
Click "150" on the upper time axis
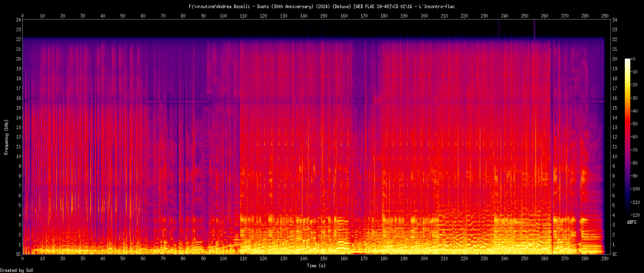tap(324, 16)
